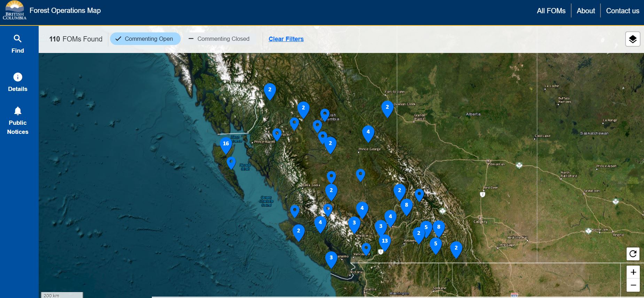Open the Contact us link
644x298 pixels.
[622, 11]
